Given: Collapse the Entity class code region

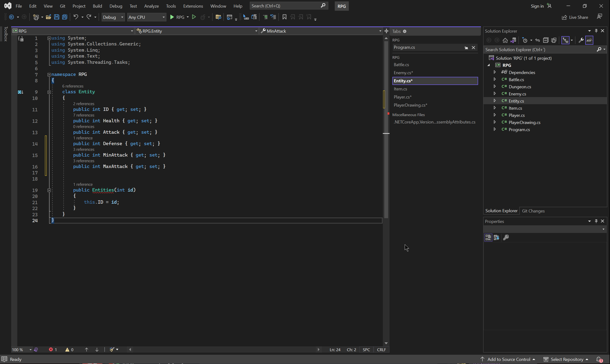Looking at the screenshot, I should click(x=49, y=92).
